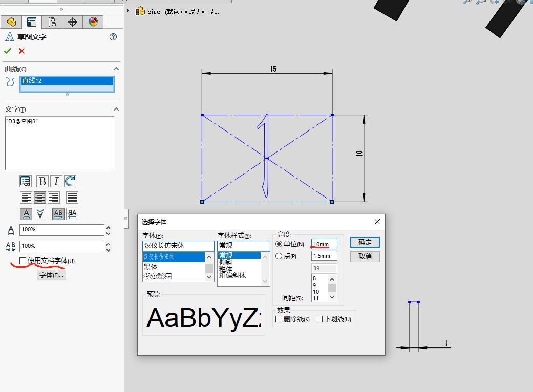Collapse the 曲线 section
This screenshot has width=533, height=392.
(116, 68)
